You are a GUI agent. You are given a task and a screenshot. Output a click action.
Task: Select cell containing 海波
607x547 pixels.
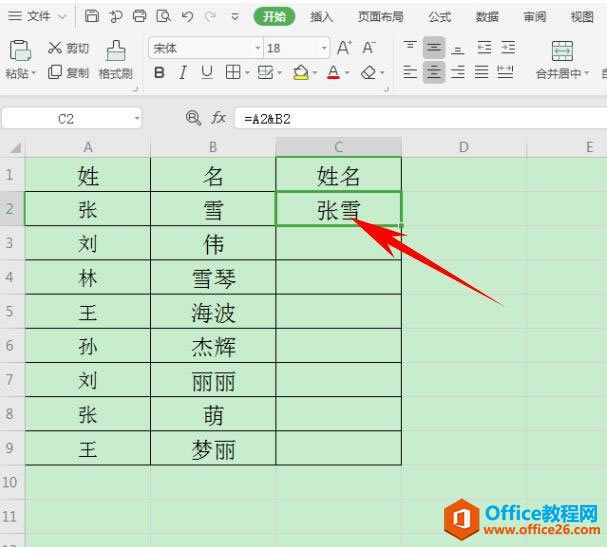click(x=213, y=311)
